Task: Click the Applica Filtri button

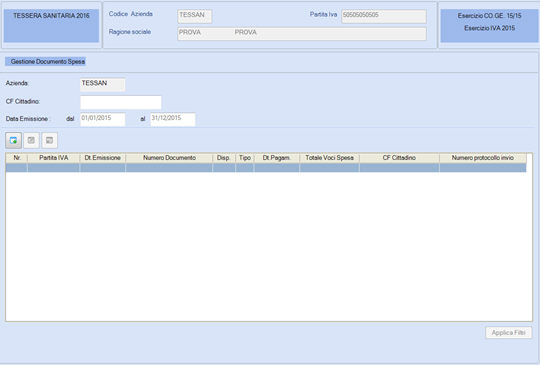Action: tap(509, 333)
